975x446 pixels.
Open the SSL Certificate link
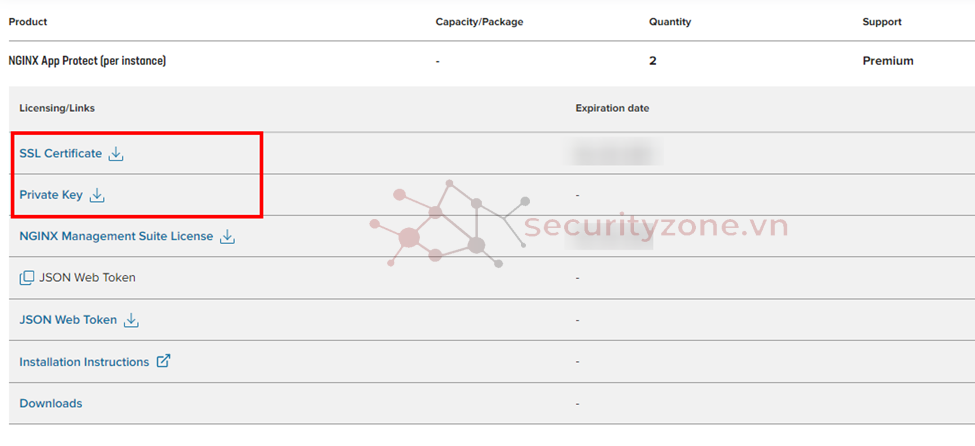(60, 154)
